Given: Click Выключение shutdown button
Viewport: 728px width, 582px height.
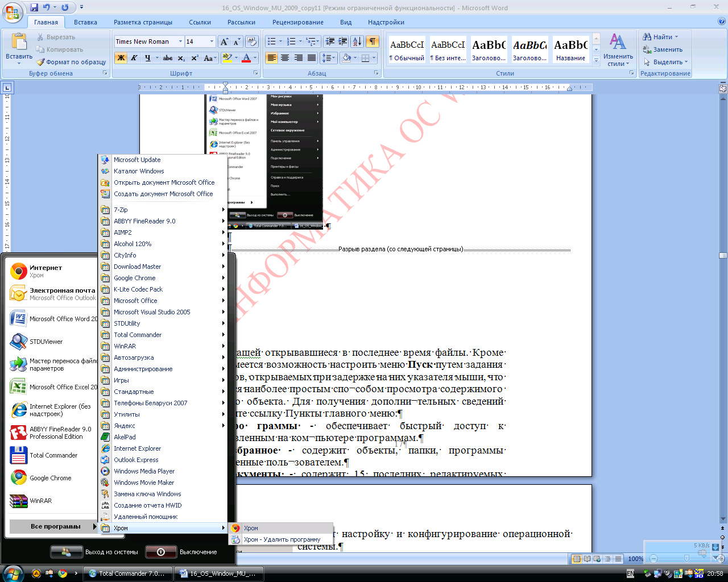Looking at the screenshot, I should tap(181, 552).
